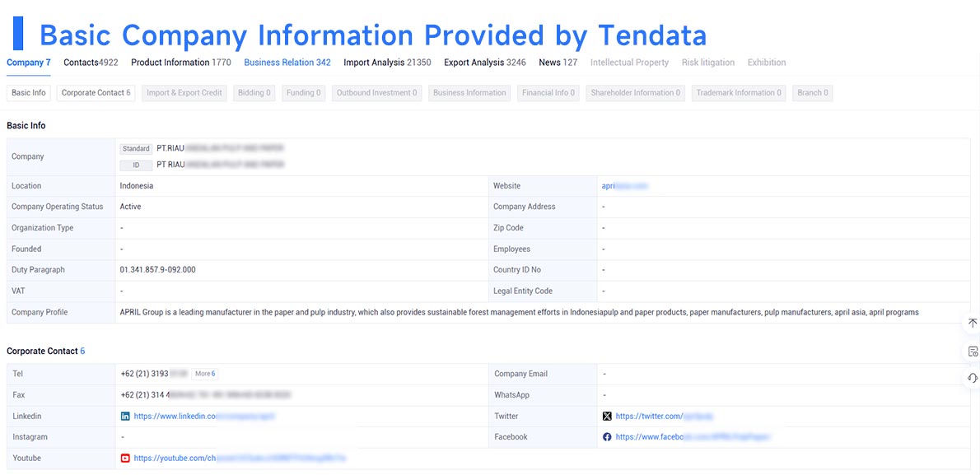980x475 pixels.
Task: Click the ID company name tag
Action: pos(136,165)
